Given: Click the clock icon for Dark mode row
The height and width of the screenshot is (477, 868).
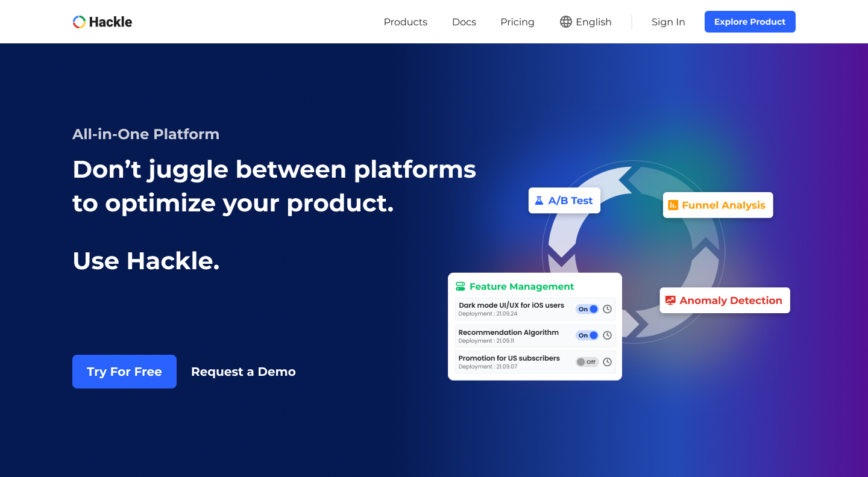Looking at the screenshot, I should pos(608,309).
